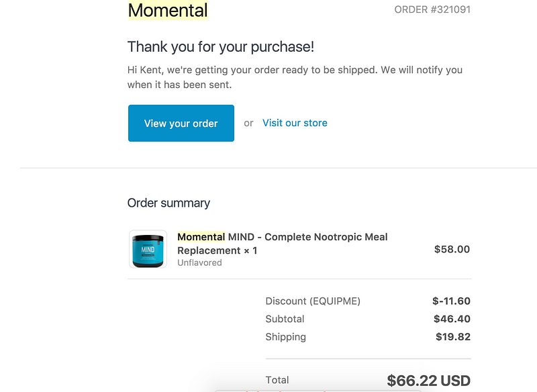Click the $19.82 shipping cost
Screen dimensions: 537x392
pos(452,337)
